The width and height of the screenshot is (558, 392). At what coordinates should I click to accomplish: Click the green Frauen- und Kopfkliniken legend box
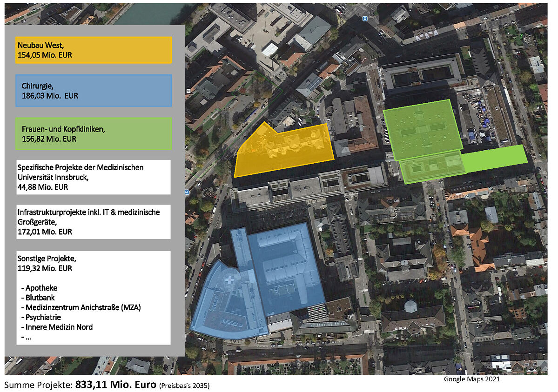(94, 134)
